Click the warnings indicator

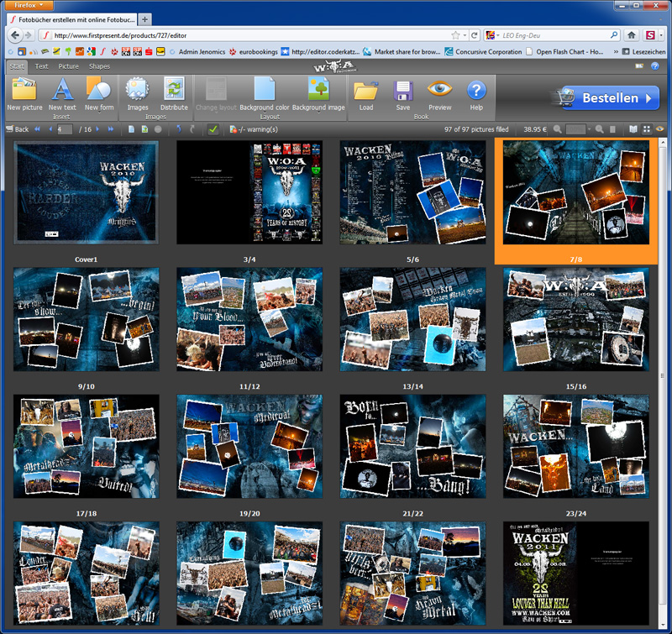(x=254, y=129)
